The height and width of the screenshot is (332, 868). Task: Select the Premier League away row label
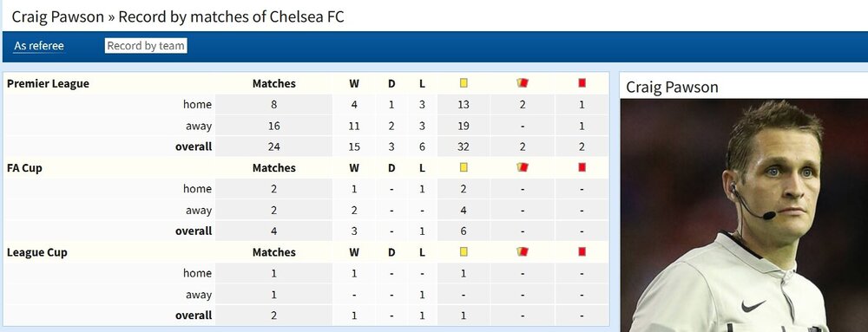point(199,126)
